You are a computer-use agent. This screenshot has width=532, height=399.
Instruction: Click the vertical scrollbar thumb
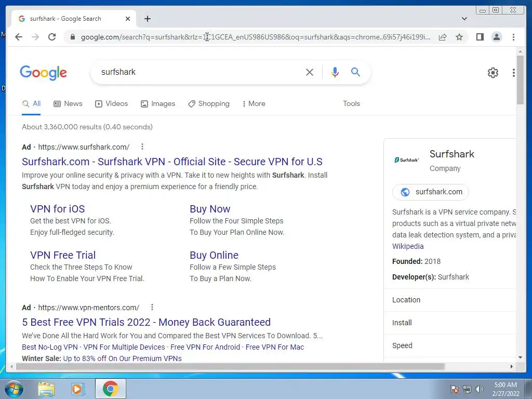(520, 80)
